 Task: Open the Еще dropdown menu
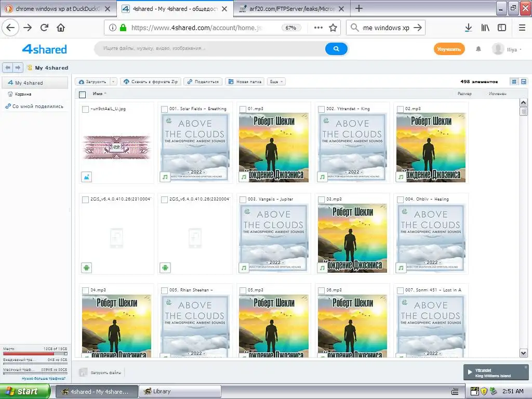point(276,82)
